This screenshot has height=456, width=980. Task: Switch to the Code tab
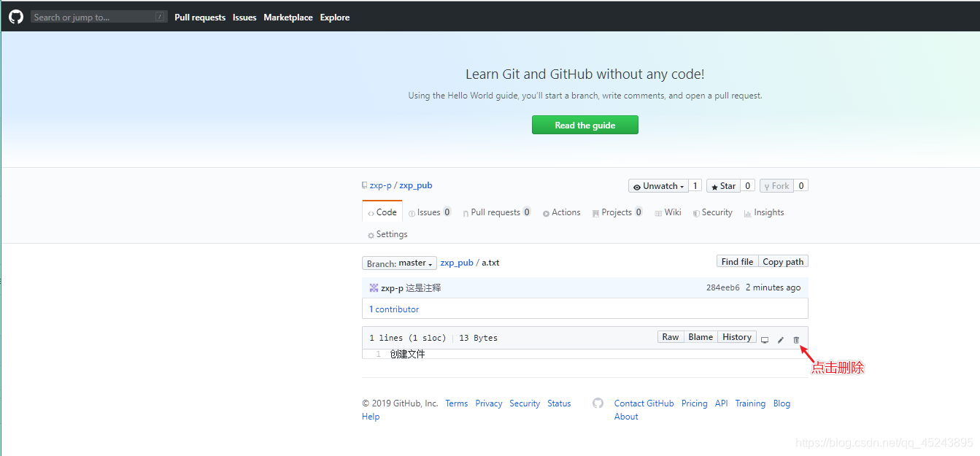382,212
